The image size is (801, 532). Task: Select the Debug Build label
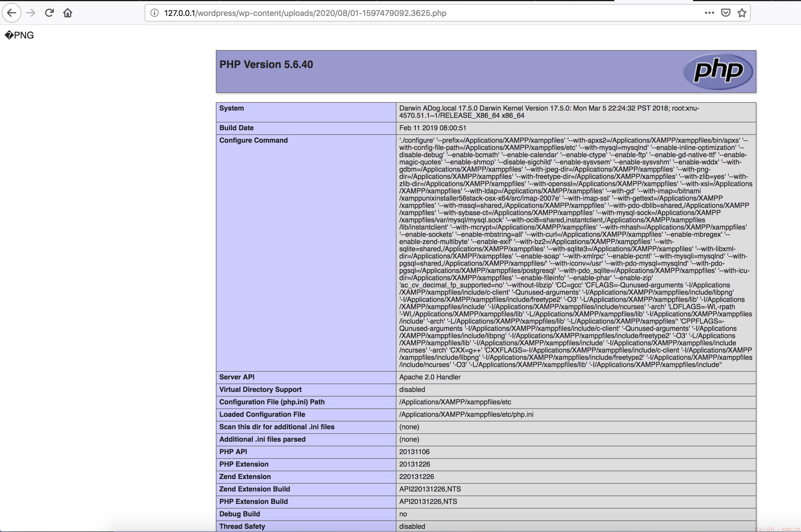240,514
